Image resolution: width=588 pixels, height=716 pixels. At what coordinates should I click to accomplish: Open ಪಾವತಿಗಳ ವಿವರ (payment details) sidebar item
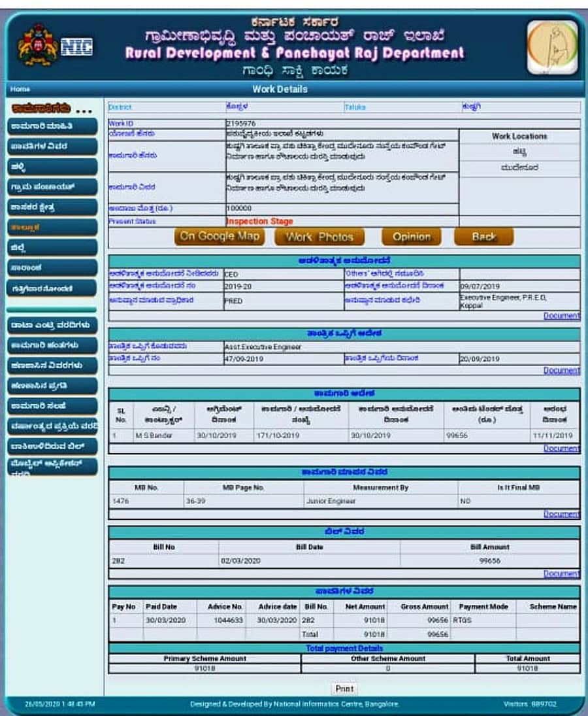click(x=52, y=146)
